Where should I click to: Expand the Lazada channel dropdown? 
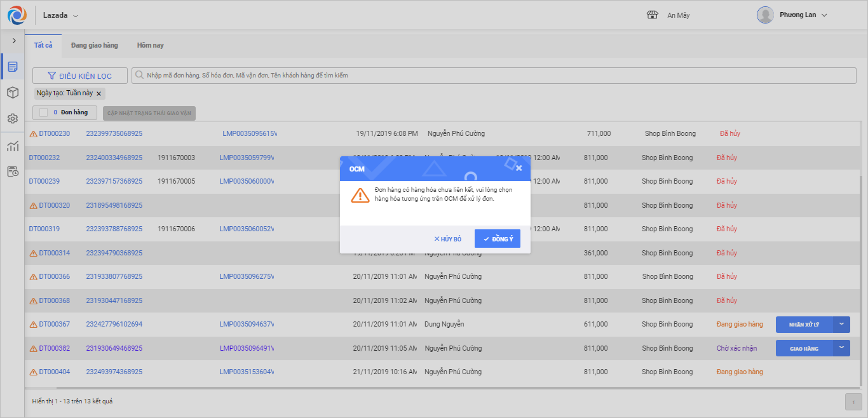point(76,15)
